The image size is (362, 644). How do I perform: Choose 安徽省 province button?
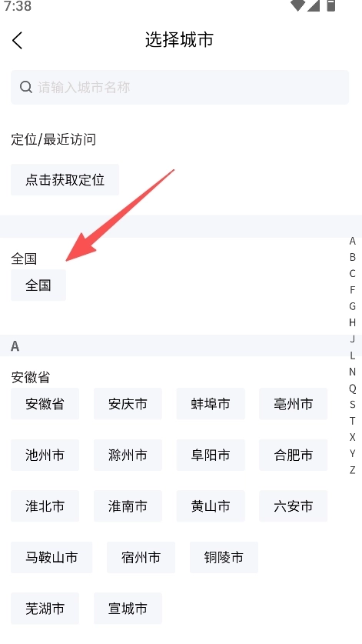pos(45,404)
